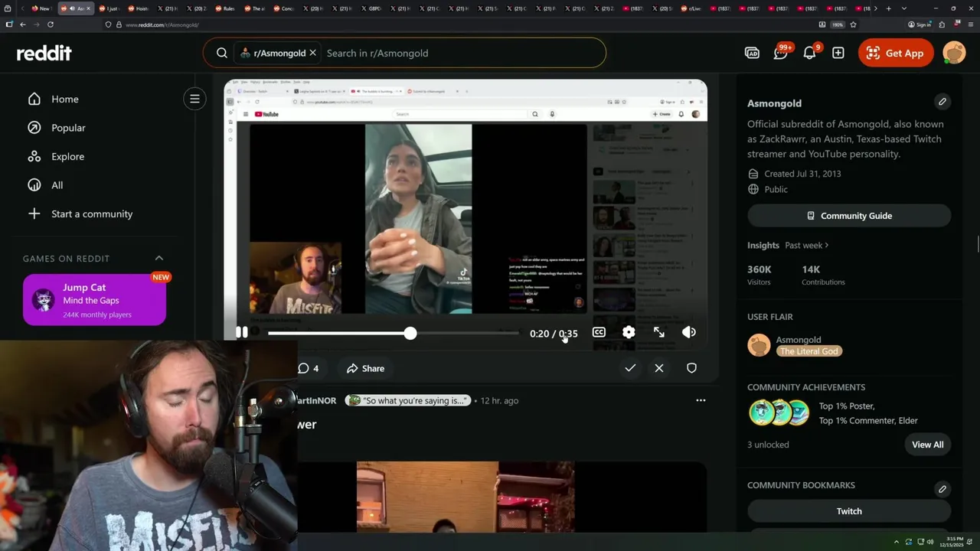Click the Asmongold community title
980x551 pixels.
click(774, 103)
